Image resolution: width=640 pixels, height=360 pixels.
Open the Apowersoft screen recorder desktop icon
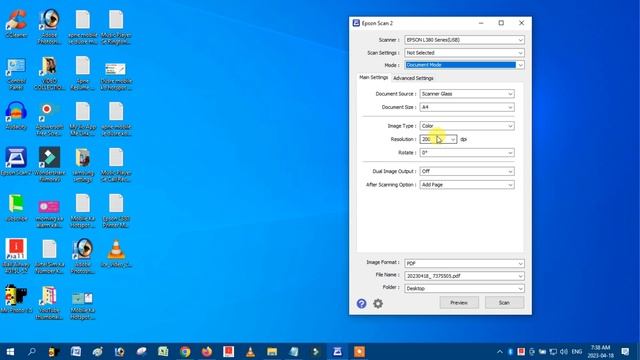[49, 118]
